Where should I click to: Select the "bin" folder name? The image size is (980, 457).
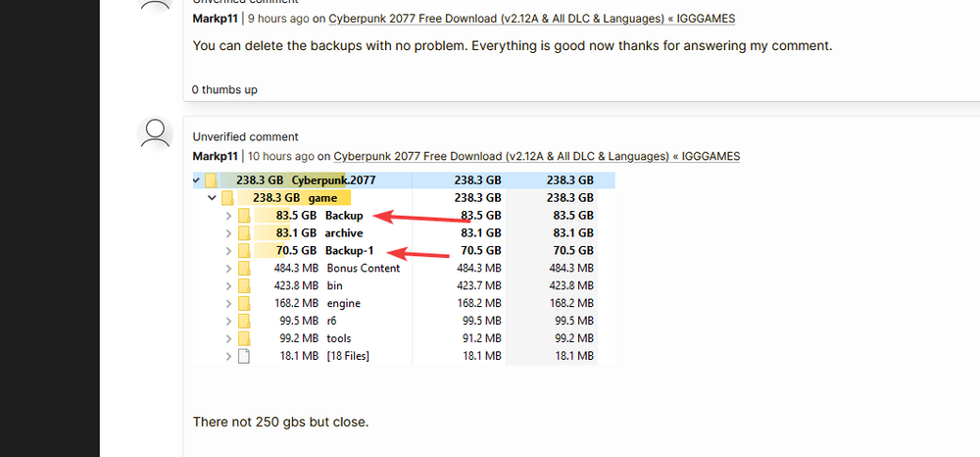tap(335, 285)
